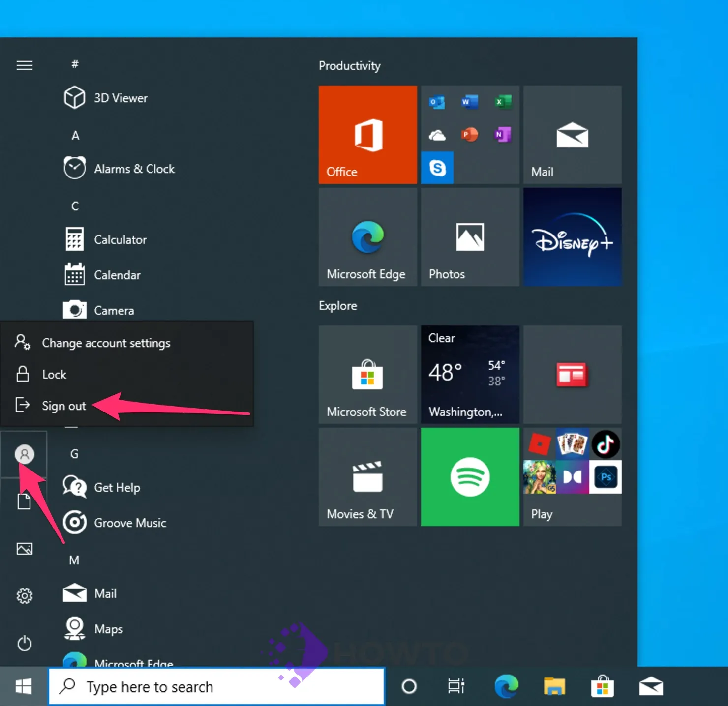Open Get Help app
The width and height of the screenshot is (728, 706).
click(102, 487)
